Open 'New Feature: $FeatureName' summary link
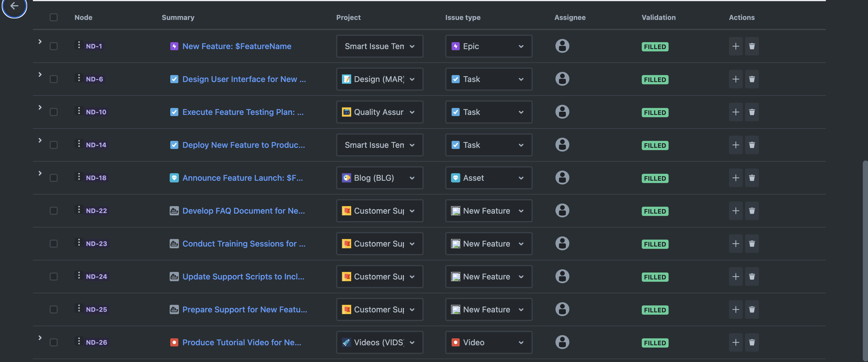The height and width of the screenshot is (362, 868). 237,46
